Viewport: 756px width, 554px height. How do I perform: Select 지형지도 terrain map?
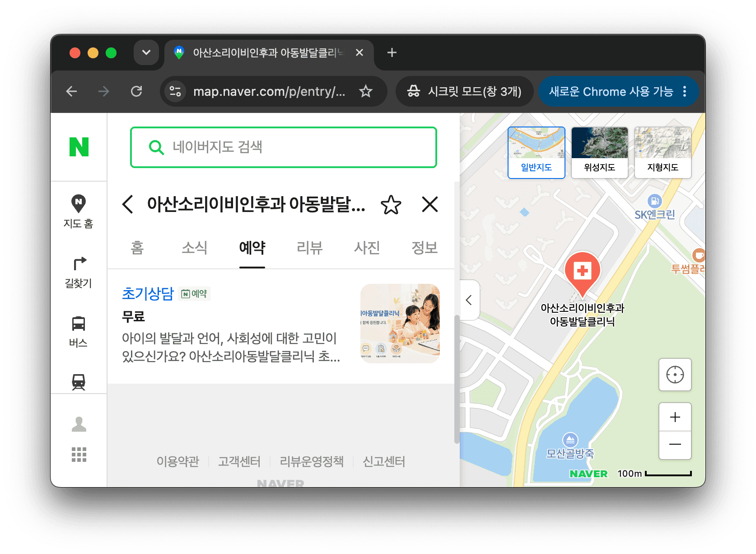click(x=663, y=153)
